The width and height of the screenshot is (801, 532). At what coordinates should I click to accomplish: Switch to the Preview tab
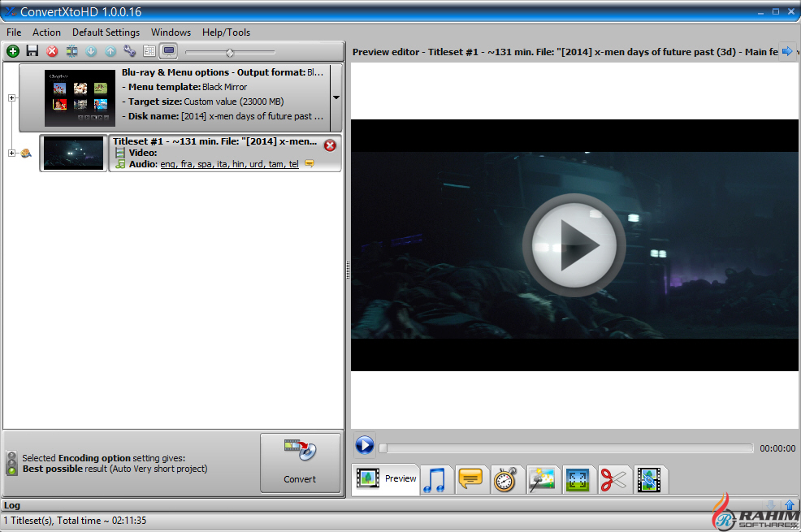click(386, 478)
